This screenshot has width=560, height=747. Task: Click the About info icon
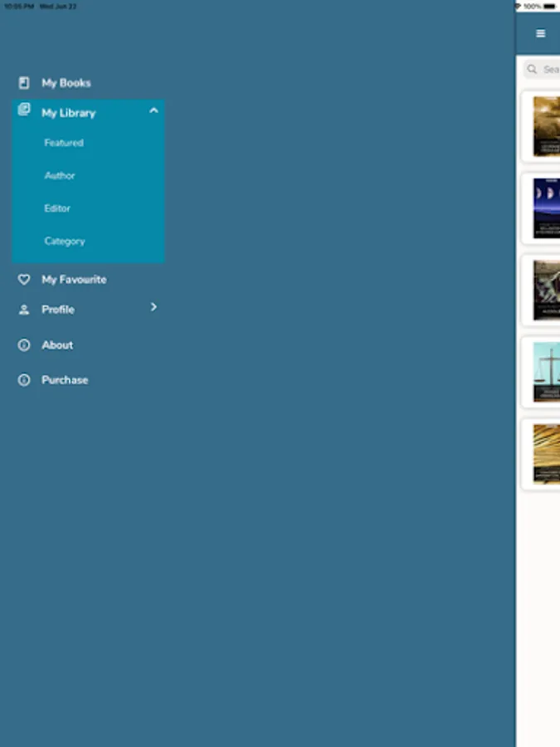(x=24, y=345)
